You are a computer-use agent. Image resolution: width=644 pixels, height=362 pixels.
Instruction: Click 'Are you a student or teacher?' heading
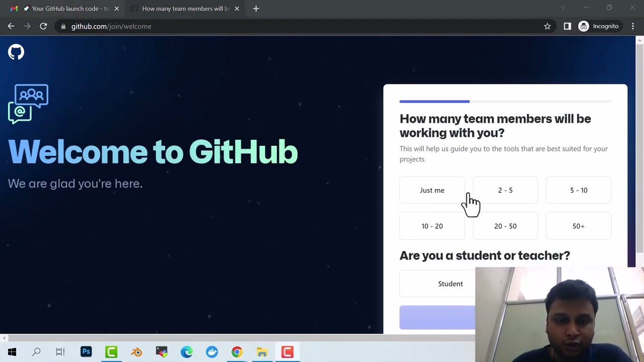[485, 255]
